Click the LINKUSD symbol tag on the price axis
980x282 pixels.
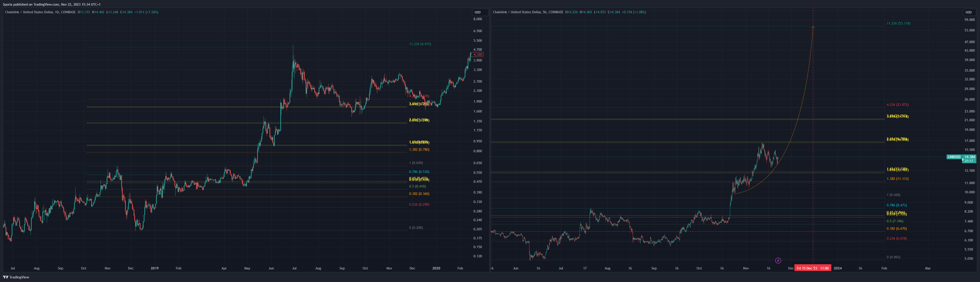coord(954,157)
